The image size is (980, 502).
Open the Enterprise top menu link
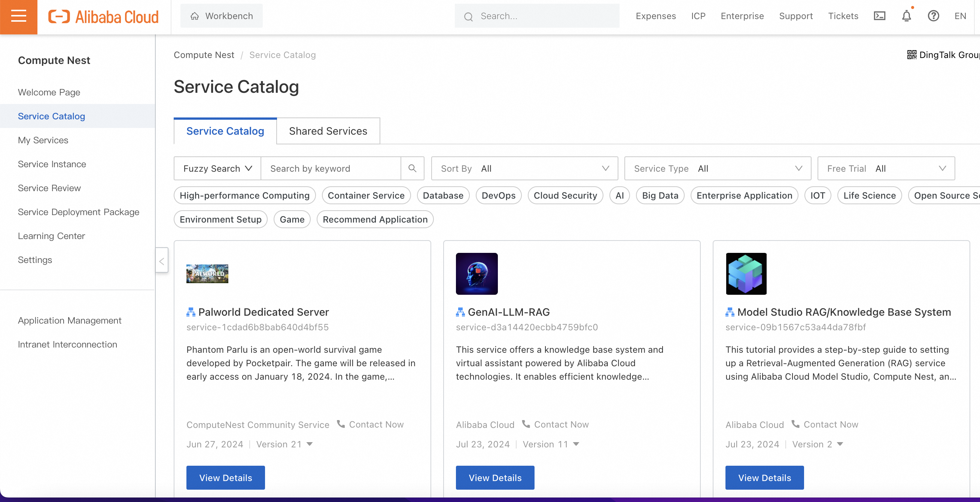(742, 16)
